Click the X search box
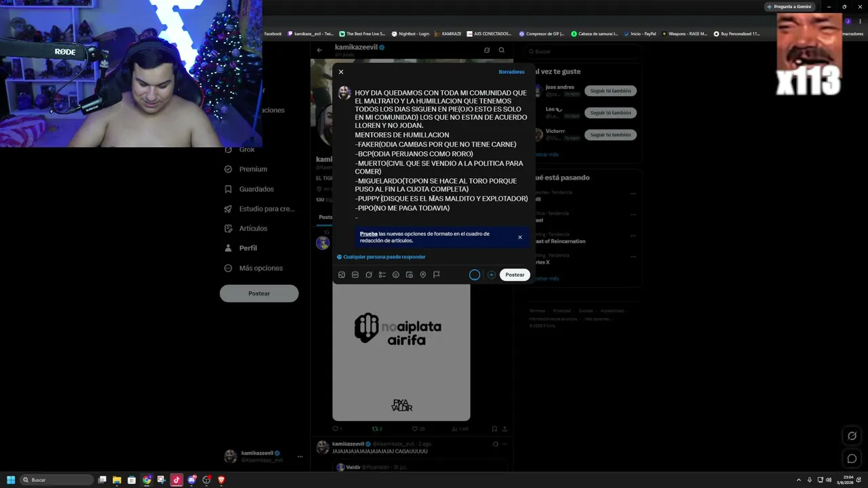868x488 pixels. (x=583, y=52)
